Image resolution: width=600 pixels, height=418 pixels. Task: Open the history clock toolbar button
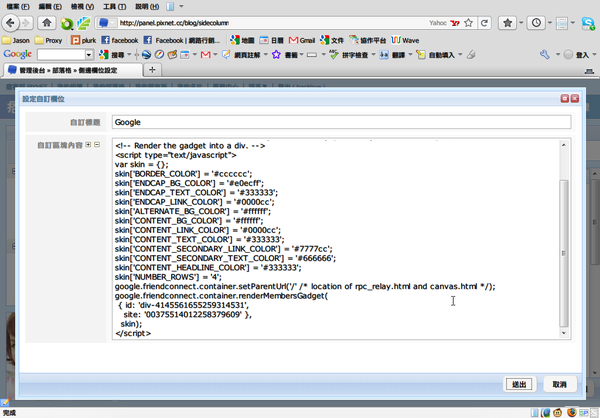536,23
